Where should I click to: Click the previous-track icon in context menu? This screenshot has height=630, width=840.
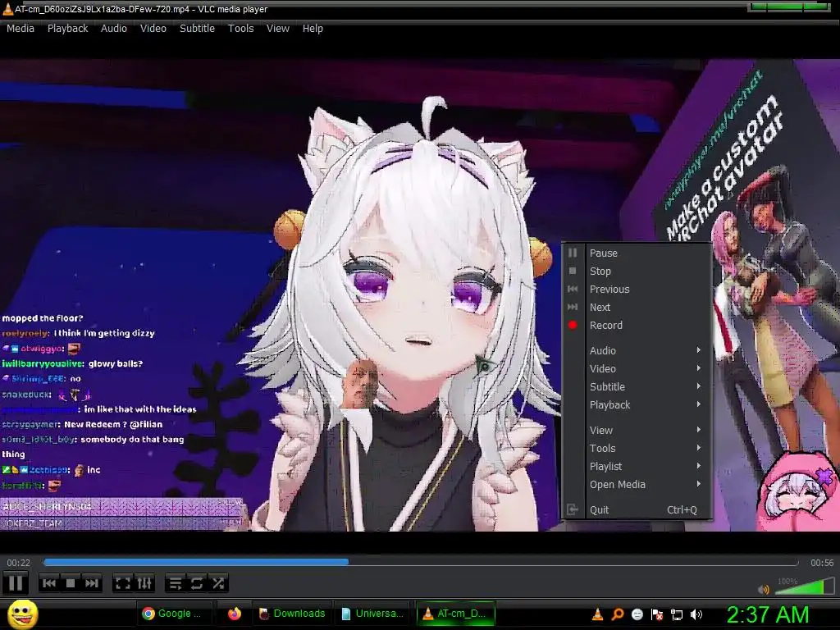[573, 289]
